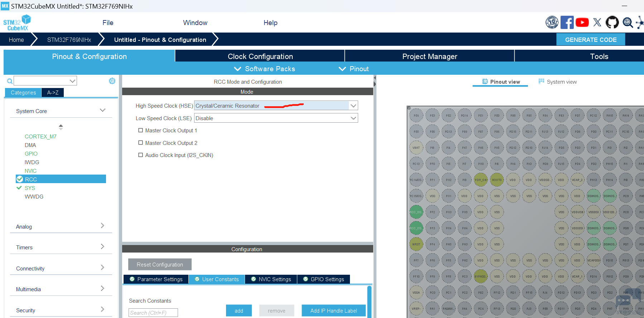Select the PE4 pin
Screen dimensions: 644x318
point(416,116)
